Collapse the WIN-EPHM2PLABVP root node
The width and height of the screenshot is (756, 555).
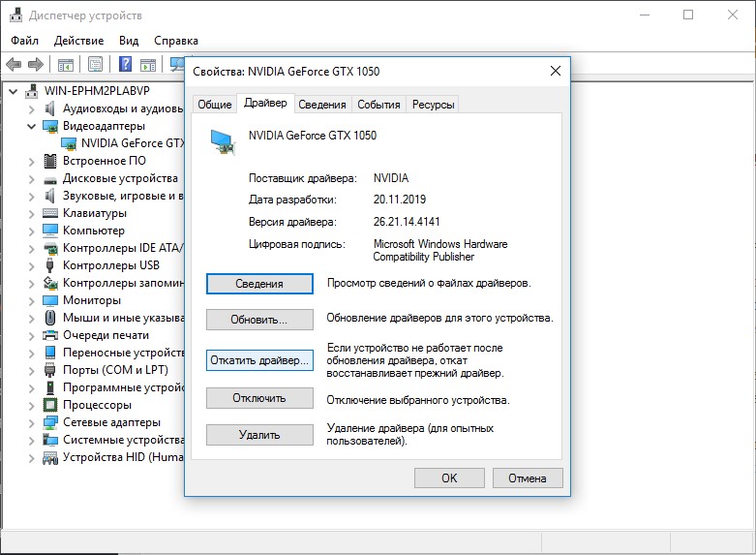[x=14, y=91]
